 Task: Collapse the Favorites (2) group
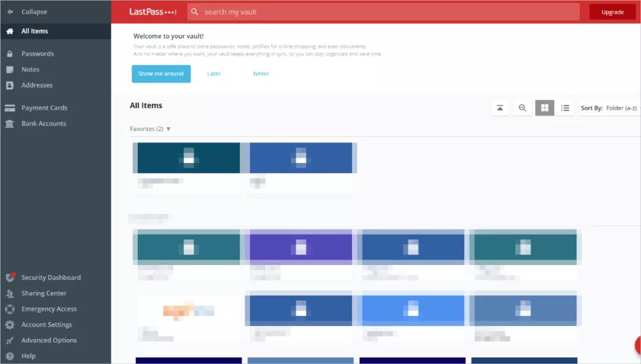[x=169, y=129]
